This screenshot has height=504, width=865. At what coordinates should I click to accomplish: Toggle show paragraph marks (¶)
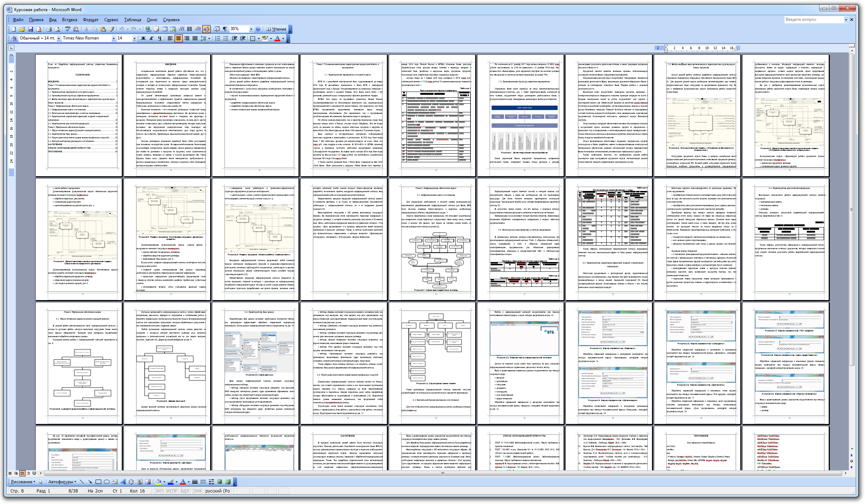click(225, 29)
